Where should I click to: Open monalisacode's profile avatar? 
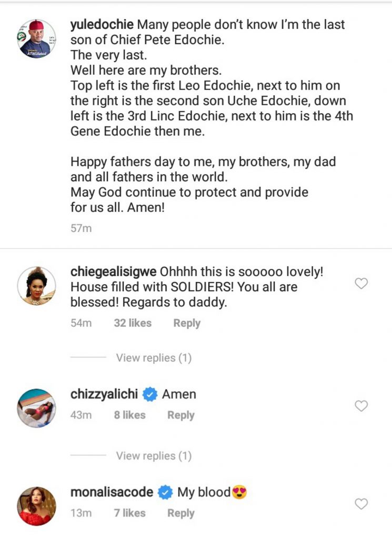(x=37, y=506)
